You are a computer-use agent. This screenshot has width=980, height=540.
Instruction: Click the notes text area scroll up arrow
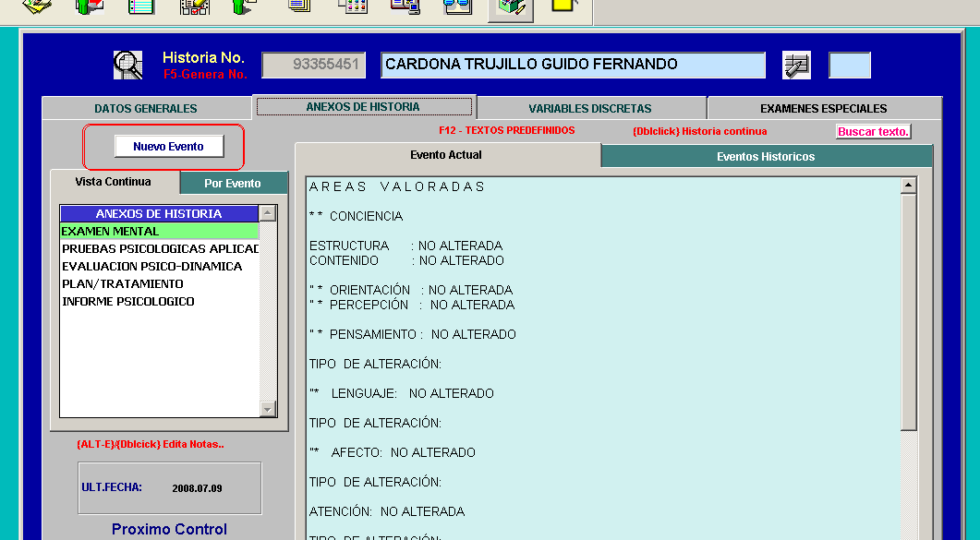908,185
